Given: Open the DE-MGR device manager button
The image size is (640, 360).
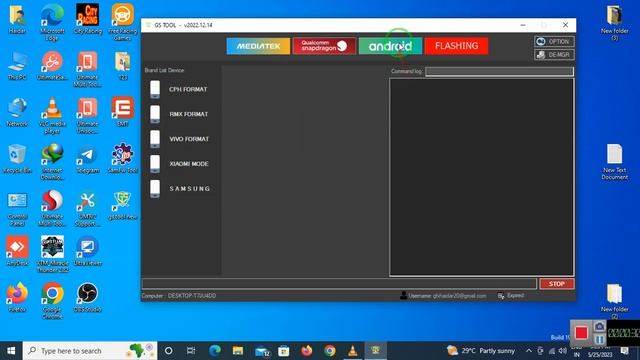Looking at the screenshot, I should [x=554, y=55].
